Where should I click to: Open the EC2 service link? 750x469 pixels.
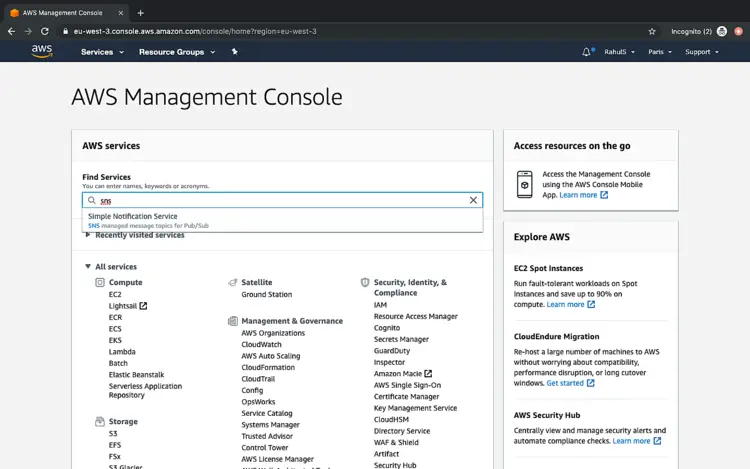coord(115,294)
